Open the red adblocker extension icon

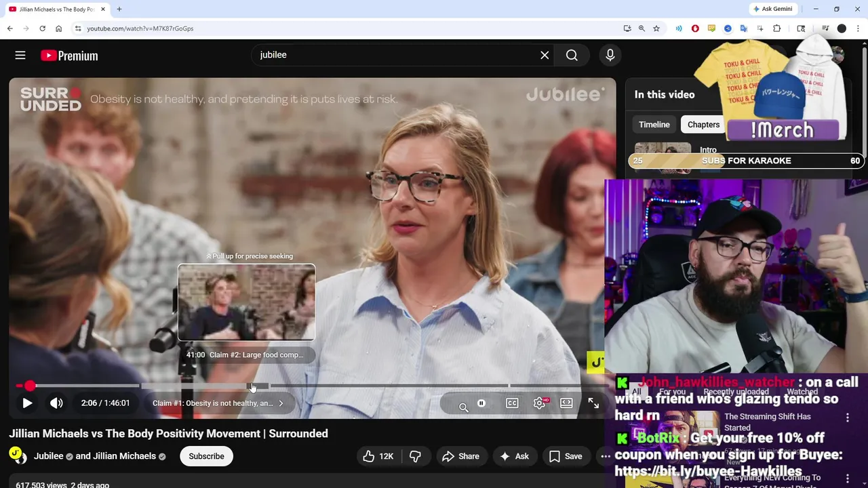(695, 28)
